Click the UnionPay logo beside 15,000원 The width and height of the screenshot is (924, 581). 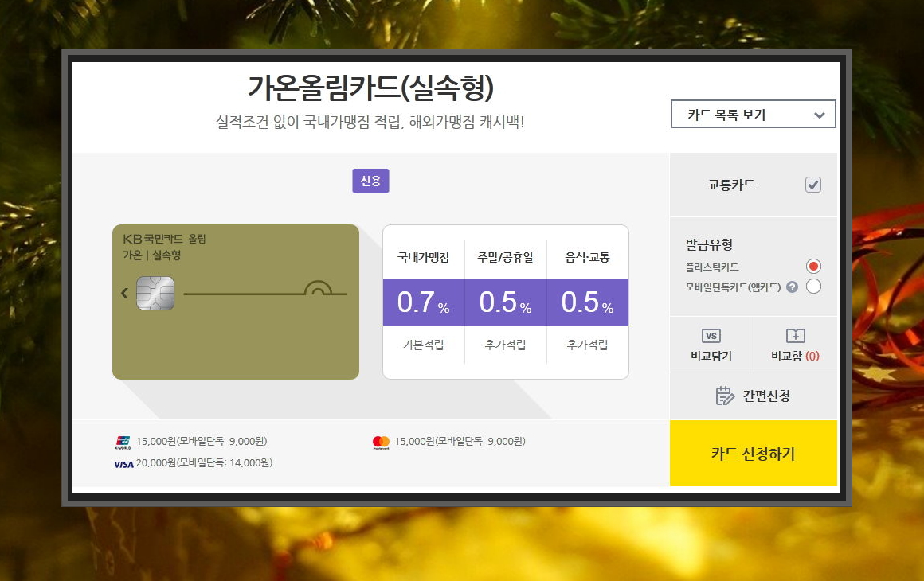coord(123,442)
